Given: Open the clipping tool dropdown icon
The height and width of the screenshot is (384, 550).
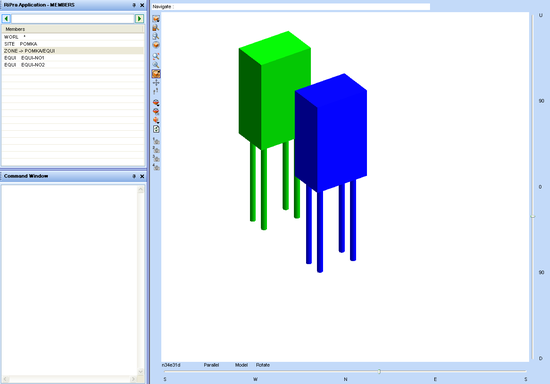Looking at the screenshot, I should pos(156,103).
